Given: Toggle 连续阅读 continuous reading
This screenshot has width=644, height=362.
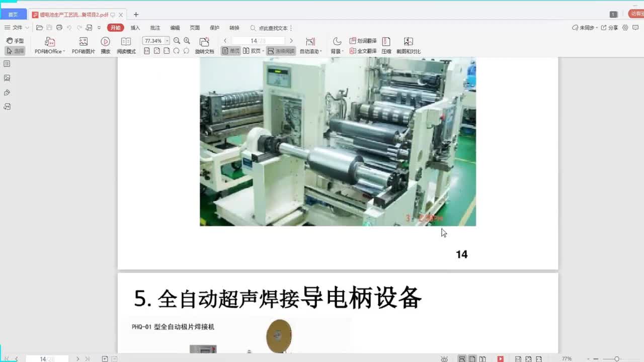Looking at the screenshot, I should point(281,51).
